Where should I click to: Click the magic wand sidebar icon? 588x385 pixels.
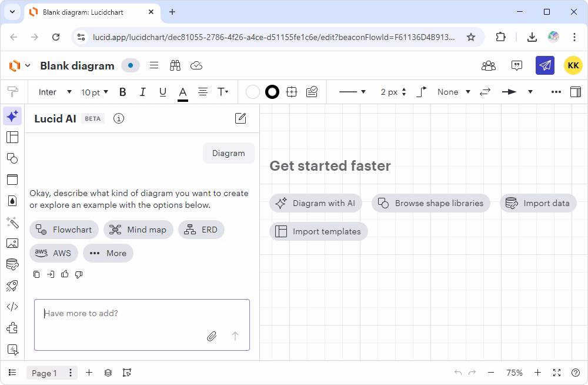click(x=12, y=222)
